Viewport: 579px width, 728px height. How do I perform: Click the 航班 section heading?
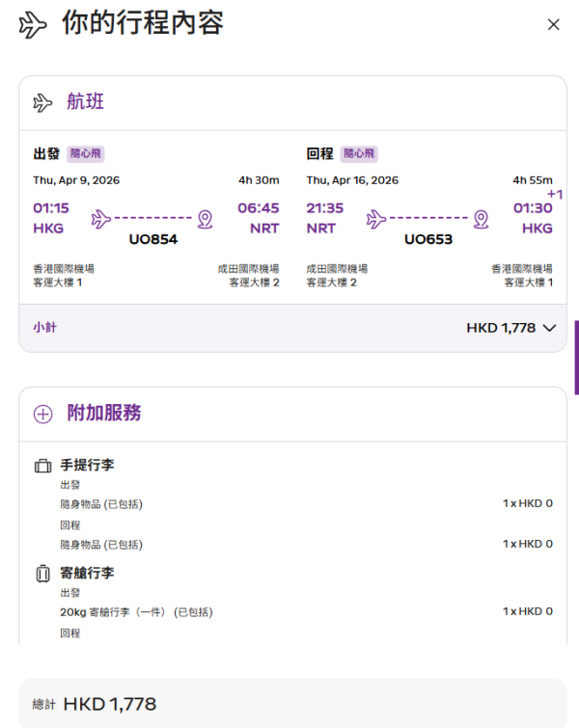86,101
